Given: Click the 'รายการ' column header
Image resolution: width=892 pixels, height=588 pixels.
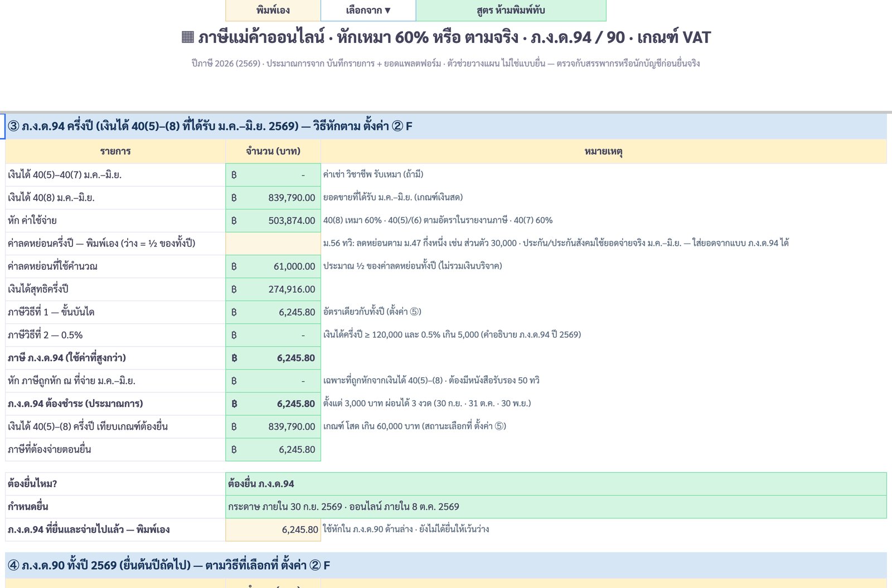Looking at the screenshot, I should pyautogui.click(x=115, y=151).
